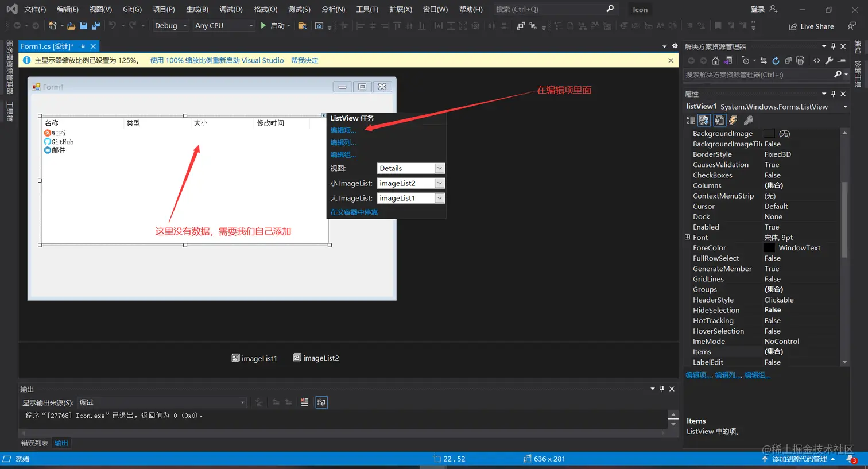The height and width of the screenshot is (469, 868).
Task: Click the New Project toolbar icon
Action: point(53,26)
